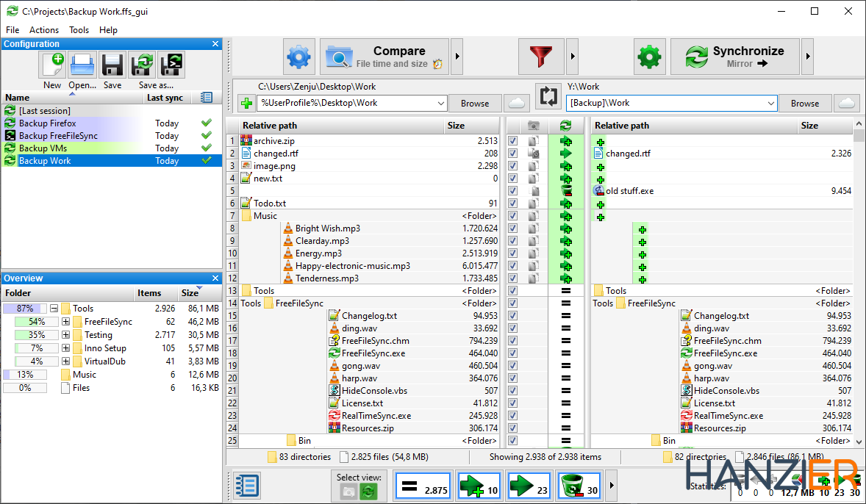Viewport: 866px width, 504px height.
Task: Add folder pair with green plus
Action: click(x=247, y=104)
